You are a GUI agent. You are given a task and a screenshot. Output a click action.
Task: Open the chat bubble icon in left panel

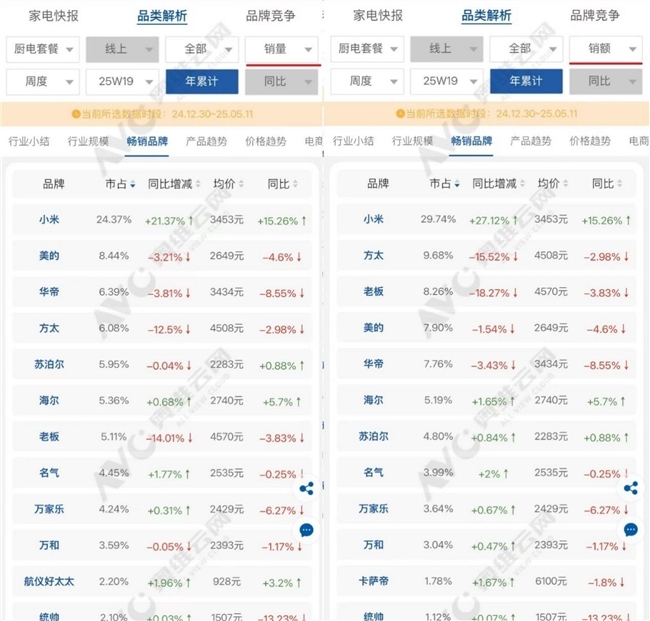tap(307, 530)
